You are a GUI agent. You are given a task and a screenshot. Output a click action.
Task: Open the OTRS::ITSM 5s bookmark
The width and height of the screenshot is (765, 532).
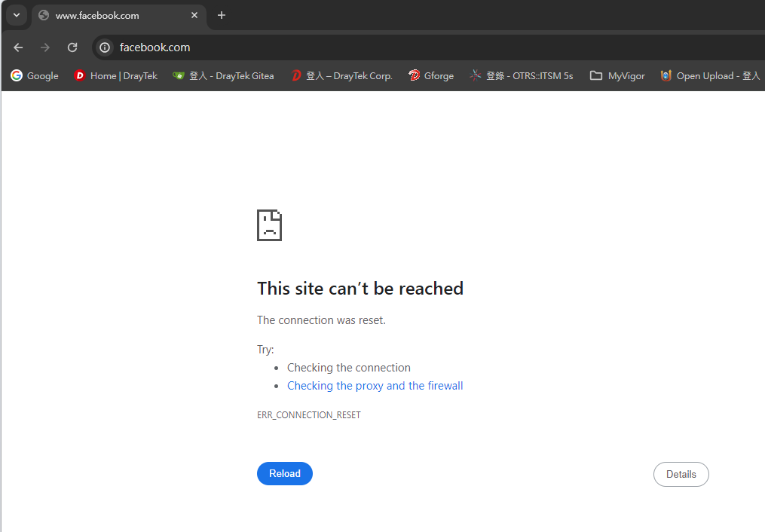[521, 75]
